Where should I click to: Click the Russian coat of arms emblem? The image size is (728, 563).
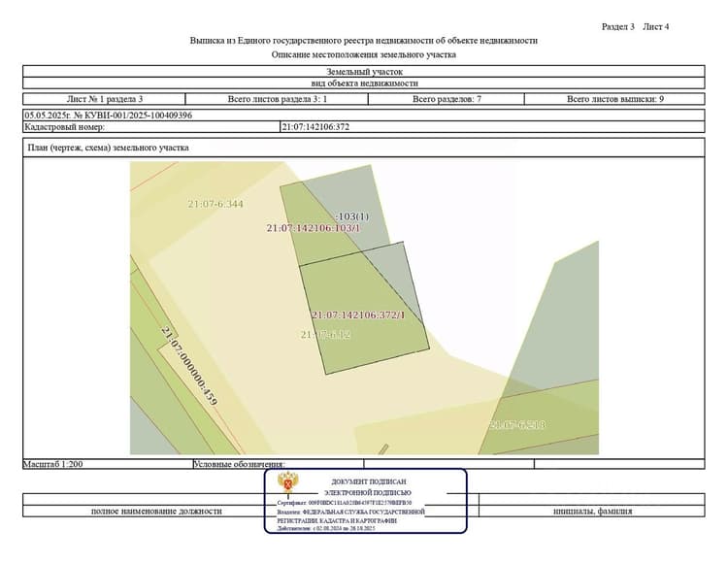[x=288, y=482]
